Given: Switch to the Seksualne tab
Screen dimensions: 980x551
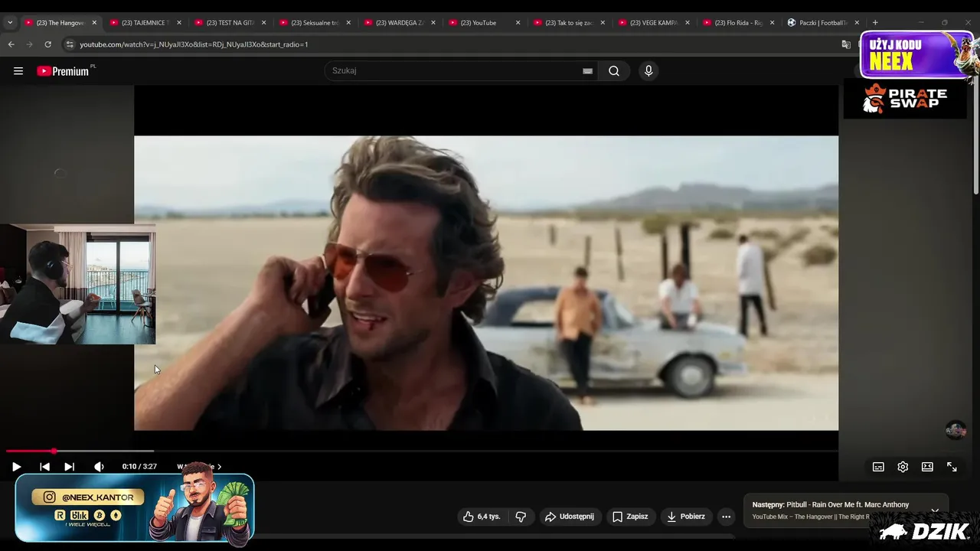Looking at the screenshot, I should point(315,23).
